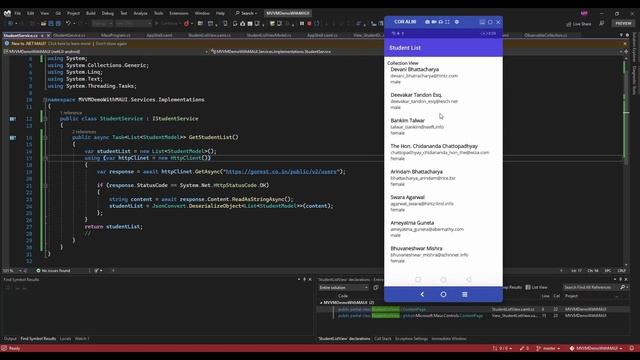Switch to the Exception Settings tab
The width and height of the screenshot is (640, 360).
point(411,339)
